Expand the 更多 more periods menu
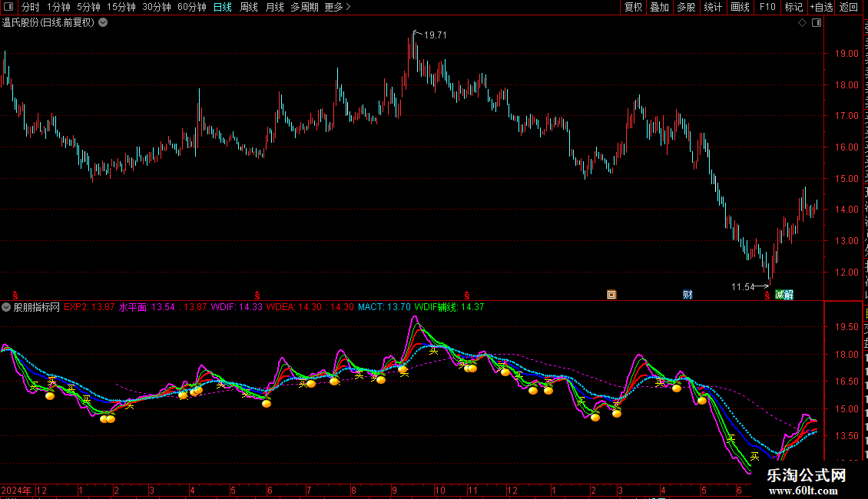Image resolution: width=868 pixels, height=499 pixels. pos(337,7)
